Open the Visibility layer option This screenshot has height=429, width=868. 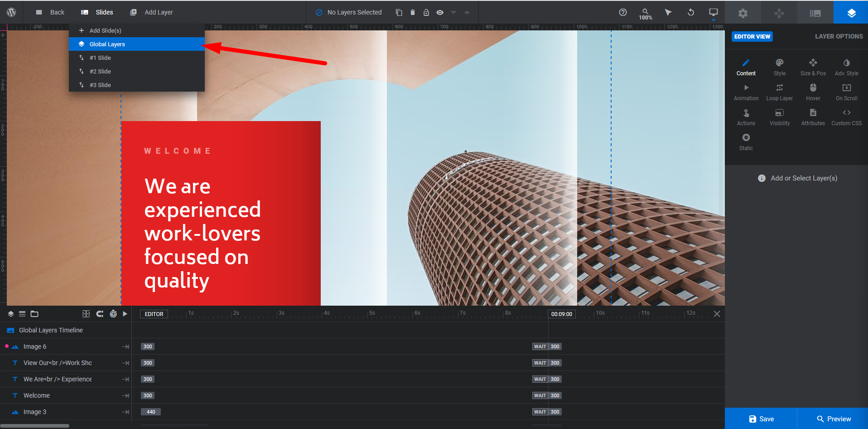[x=780, y=117]
